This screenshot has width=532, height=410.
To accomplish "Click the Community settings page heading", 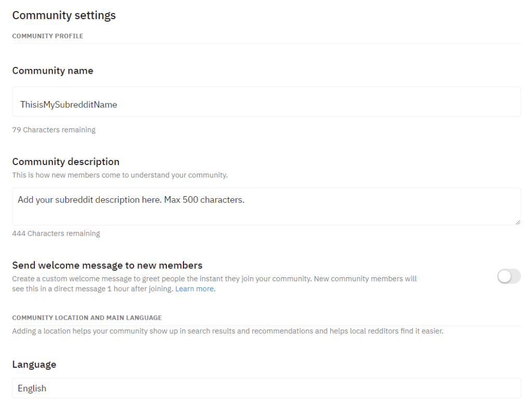I will (64, 16).
